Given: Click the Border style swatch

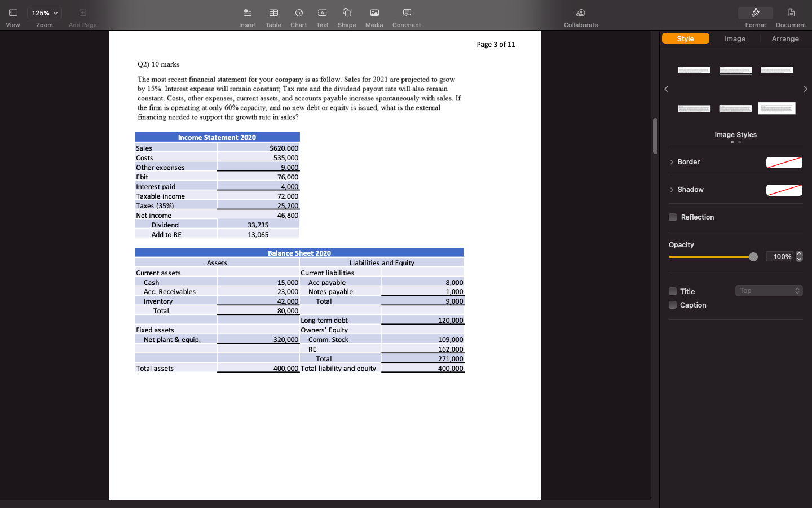Looking at the screenshot, I should coord(784,163).
